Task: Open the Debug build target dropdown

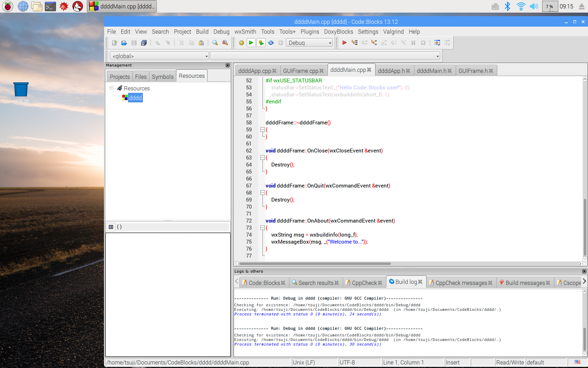Action: click(x=330, y=43)
